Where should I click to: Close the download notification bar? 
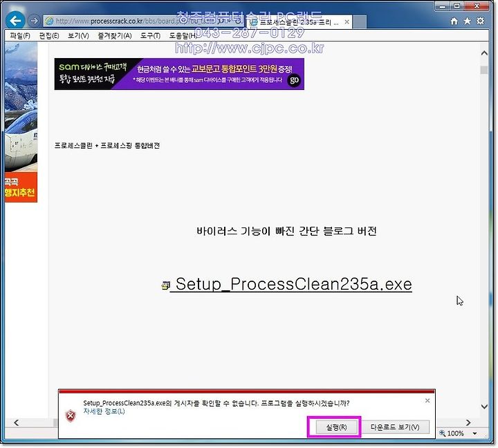pyautogui.click(x=427, y=401)
